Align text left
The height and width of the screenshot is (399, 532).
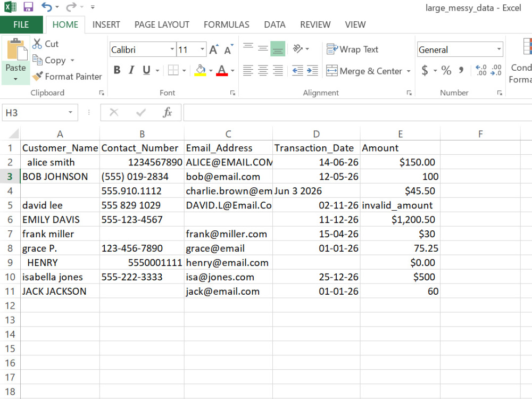(248, 71)
